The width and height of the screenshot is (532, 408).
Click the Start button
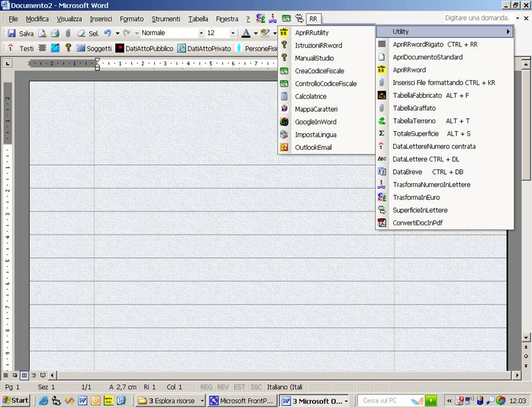tap(15, 401)
